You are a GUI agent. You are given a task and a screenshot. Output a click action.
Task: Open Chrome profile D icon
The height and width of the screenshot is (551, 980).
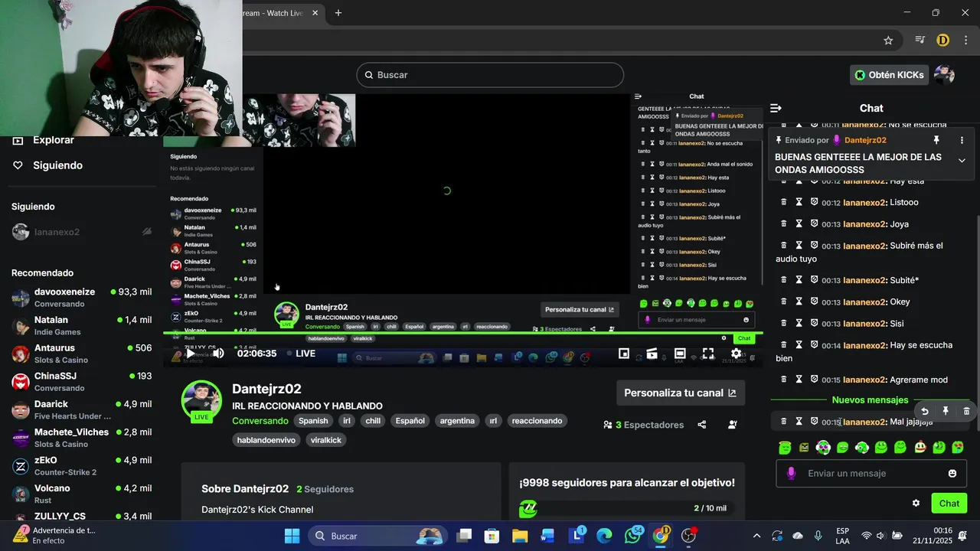[942, 41]
